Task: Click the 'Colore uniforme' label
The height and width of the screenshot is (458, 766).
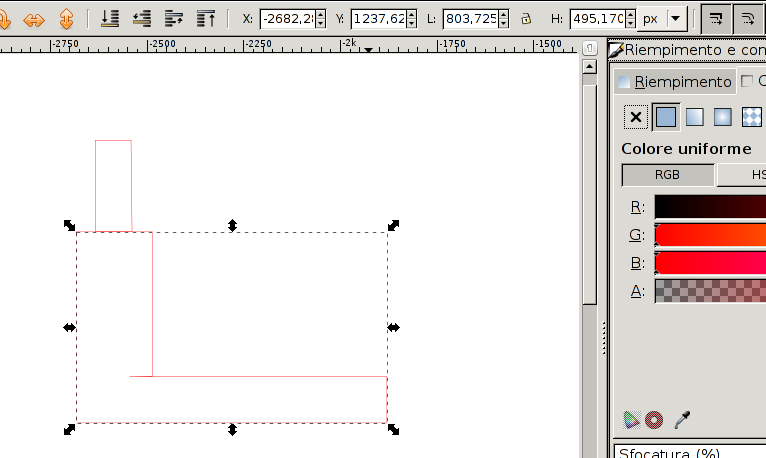Action: pos(686,149)
